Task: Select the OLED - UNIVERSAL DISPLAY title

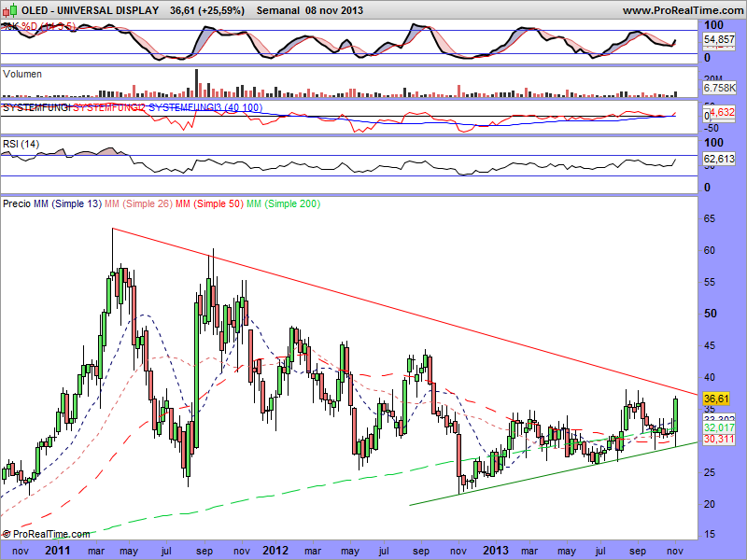Action: (x=90, y=10)
